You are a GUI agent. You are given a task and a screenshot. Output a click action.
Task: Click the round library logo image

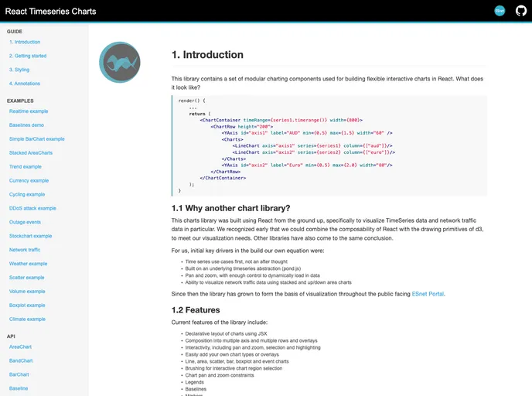click(x=119, y=62)
